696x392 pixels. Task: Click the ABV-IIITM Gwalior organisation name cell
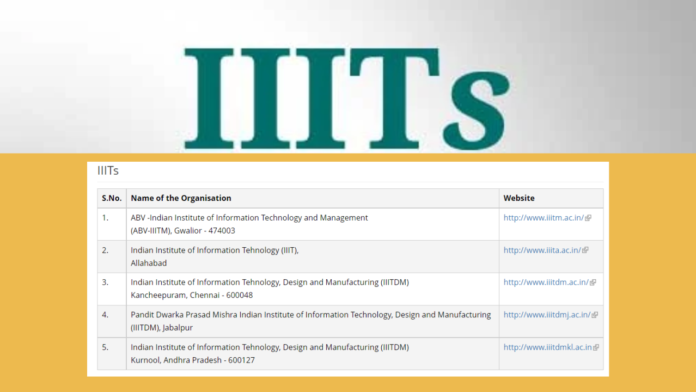click(x=312, y=224)
